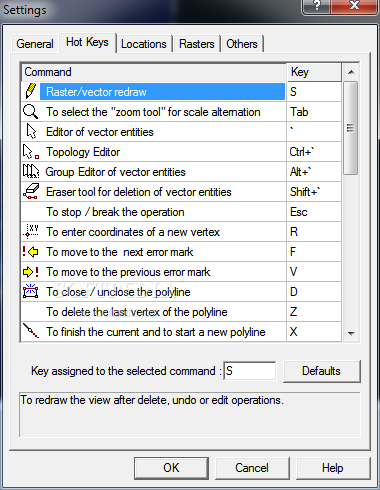Click the Cancel button
Viewport: 380px width, 490px height.
coord(252,468)
